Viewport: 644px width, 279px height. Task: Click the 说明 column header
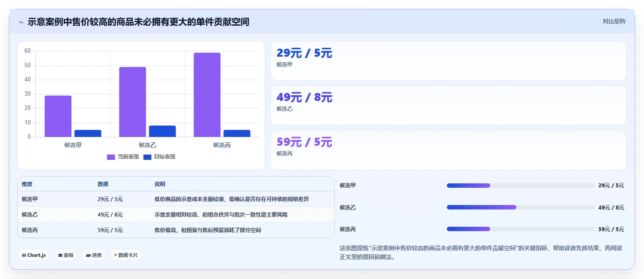(x=160, y=184)
